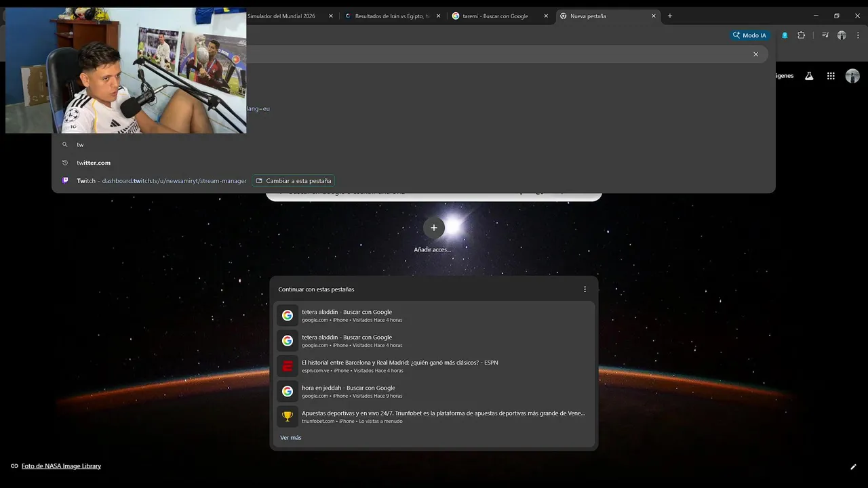The width and height of the screenshot is (868, 488).
Task: Open the Google account avatar on the page
Action: (x=852, y=76)
